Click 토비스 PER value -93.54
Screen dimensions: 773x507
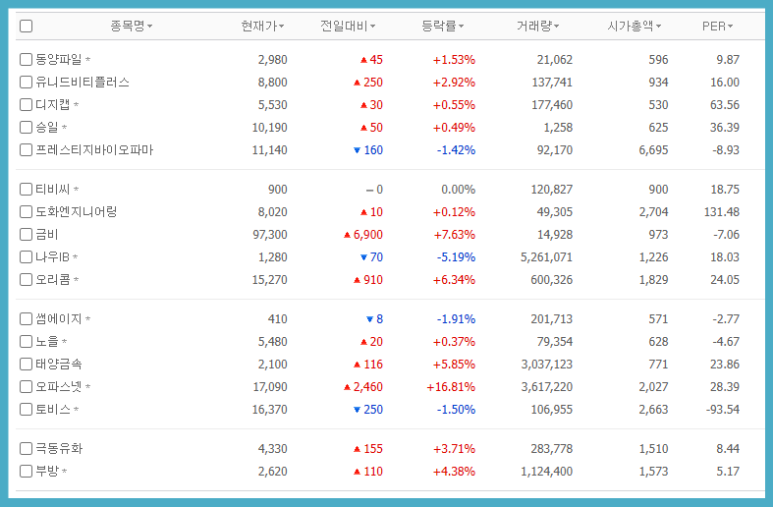point(723,409)
